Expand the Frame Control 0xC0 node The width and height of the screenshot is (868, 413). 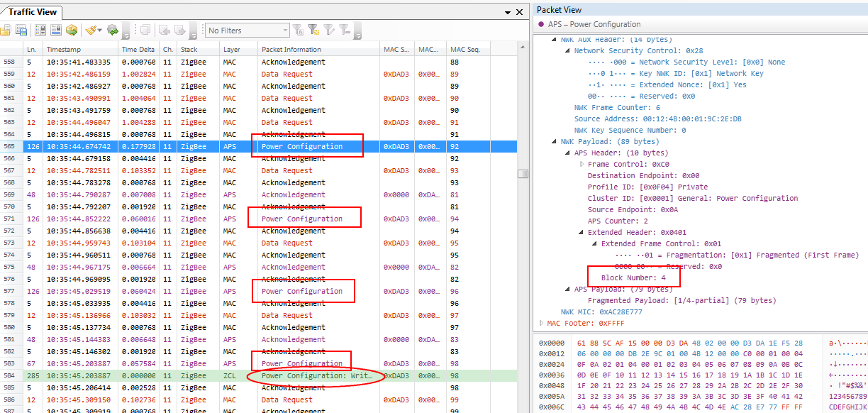click(582, 164)
